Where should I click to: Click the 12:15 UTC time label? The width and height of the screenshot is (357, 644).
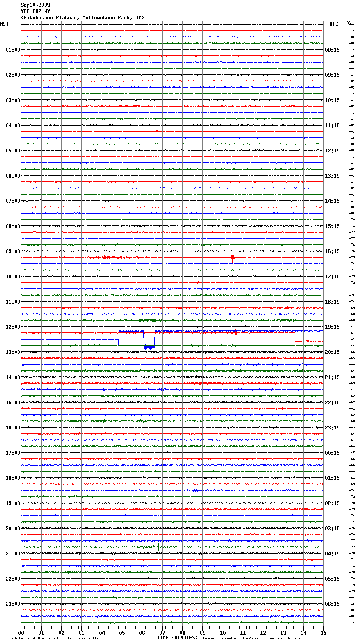(x=332, y=151)
